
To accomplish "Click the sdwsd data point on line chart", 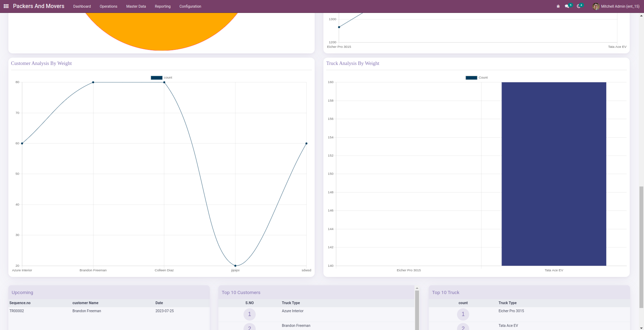I will pos(306,144).
